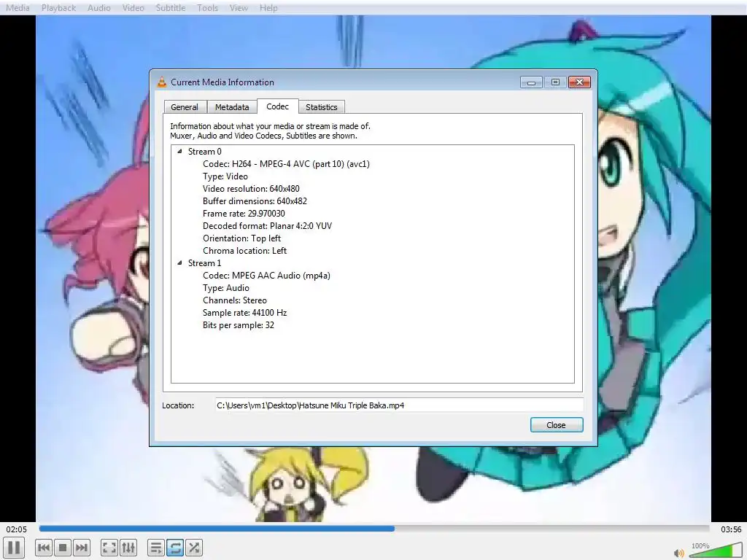The image size is (747, 560).
Task: Skip to previous media track
Action: 44,548
